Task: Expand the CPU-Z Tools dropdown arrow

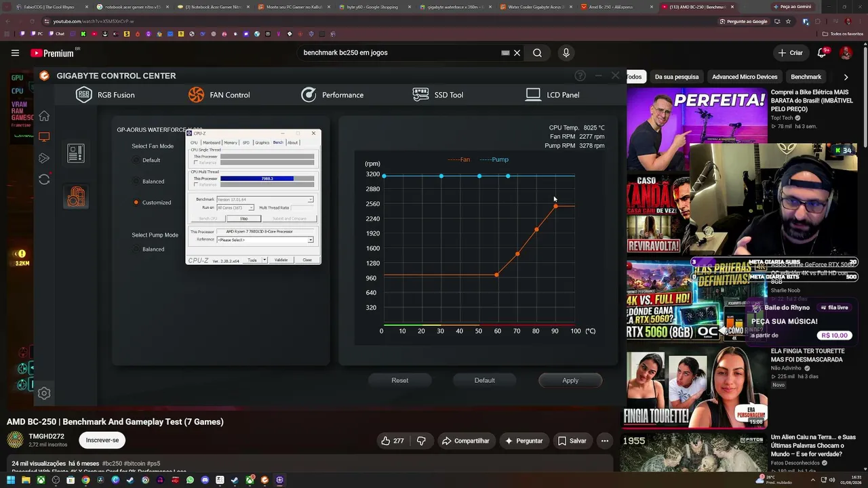Action: point(264,260)
